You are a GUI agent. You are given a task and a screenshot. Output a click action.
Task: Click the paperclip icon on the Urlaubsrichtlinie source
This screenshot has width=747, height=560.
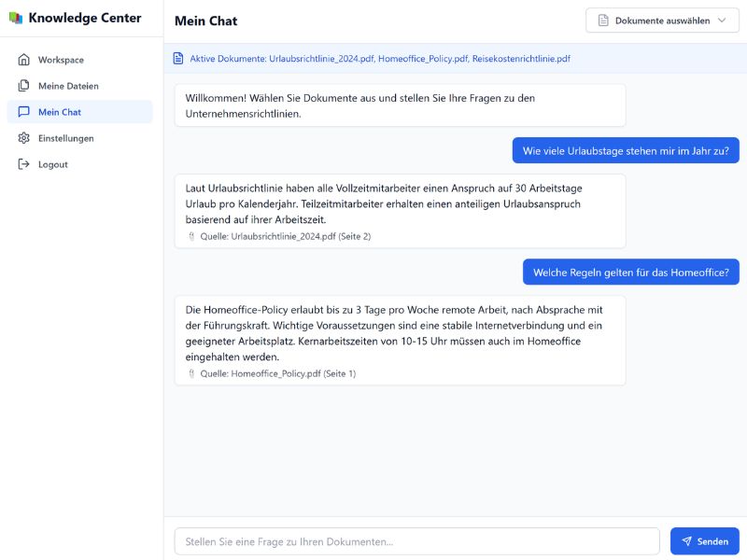click(191, 235)
